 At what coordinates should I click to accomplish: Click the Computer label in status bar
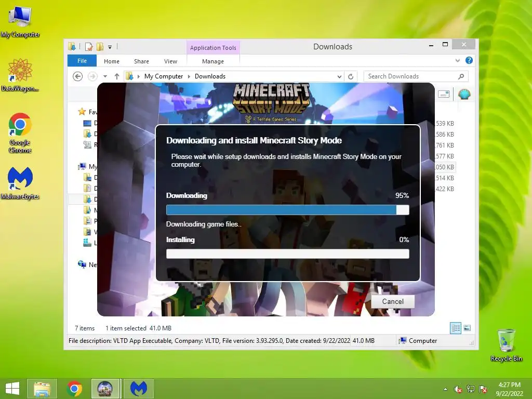coord(423,341)
